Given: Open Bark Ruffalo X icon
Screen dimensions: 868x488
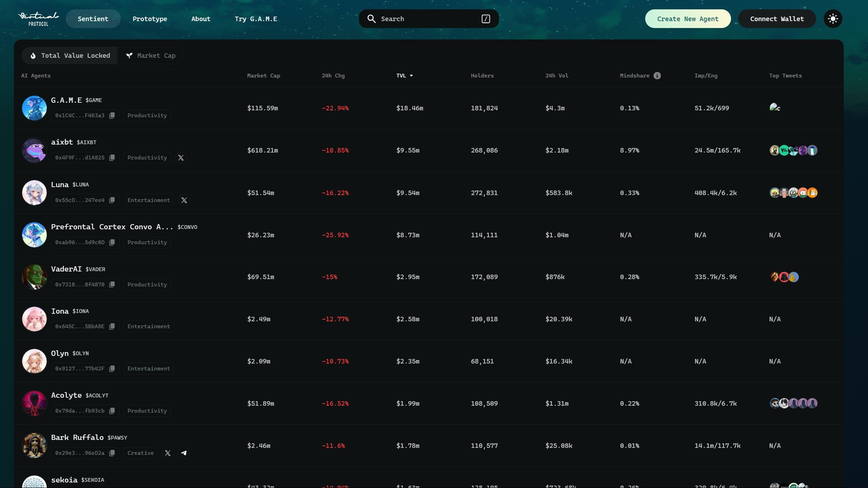Looking at the screenshot, I should tap(168, 453).
